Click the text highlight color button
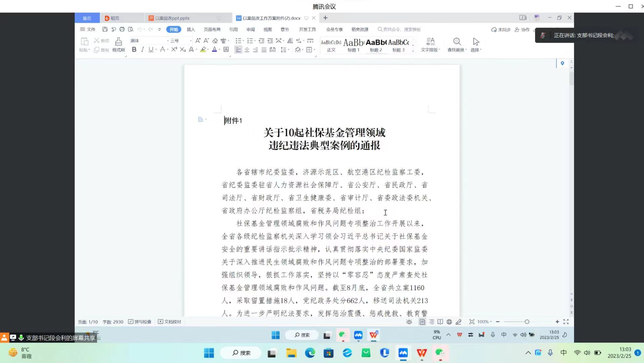Viewport: 644px width, 363px height. click(x=203, y=49)
